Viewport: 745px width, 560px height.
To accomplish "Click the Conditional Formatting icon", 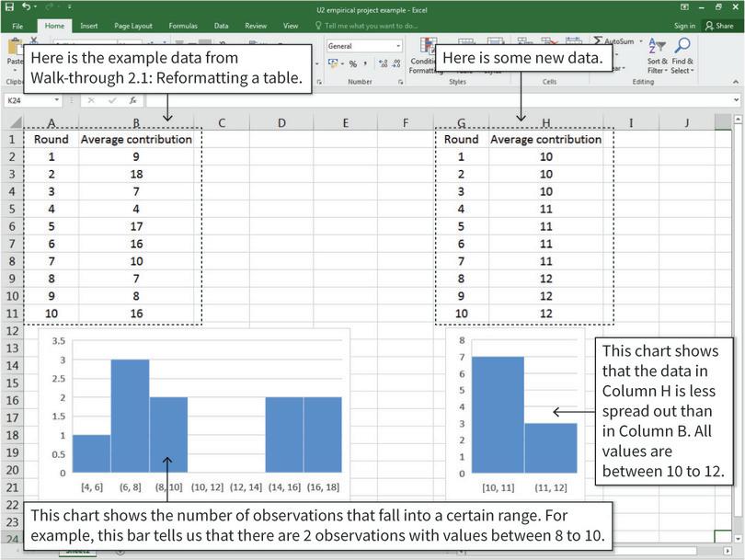I will pyautogui.click(x=428, y=44).
